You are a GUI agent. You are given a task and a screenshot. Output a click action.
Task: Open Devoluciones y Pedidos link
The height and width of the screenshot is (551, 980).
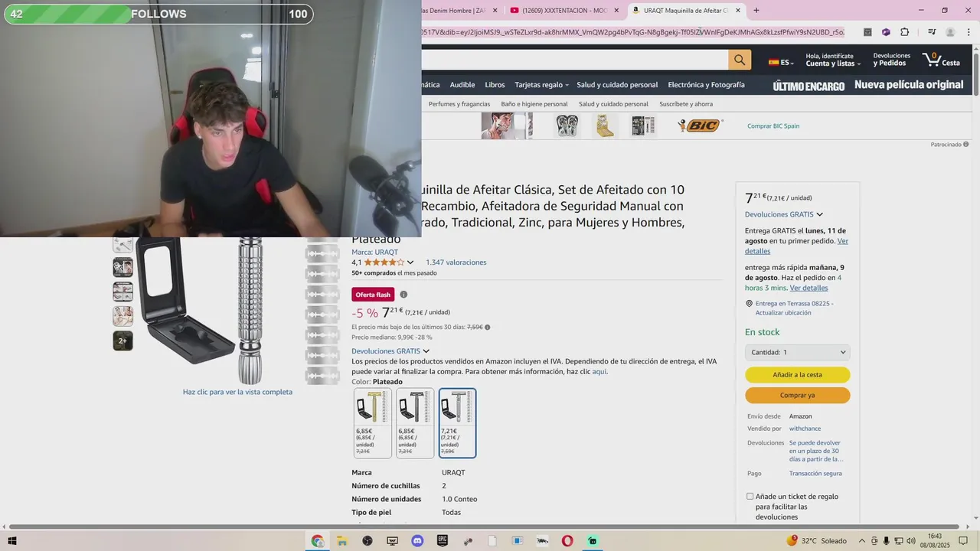[892, 60]
